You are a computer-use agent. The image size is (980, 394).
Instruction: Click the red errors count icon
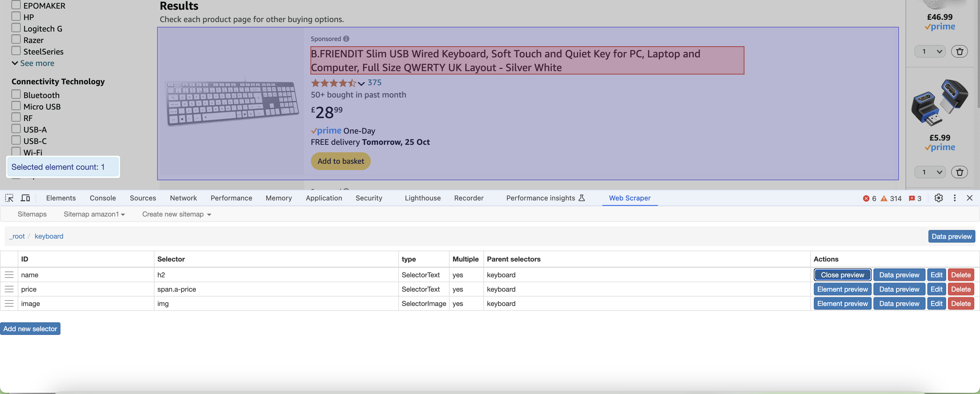click(866, 198)
